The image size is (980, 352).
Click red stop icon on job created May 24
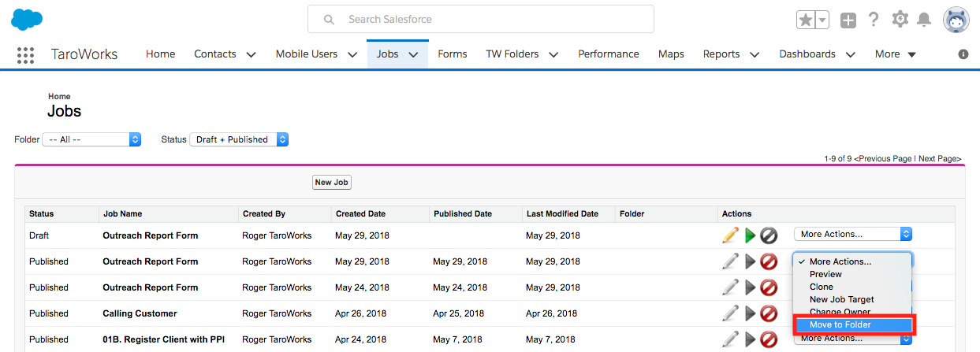(769, 287)
